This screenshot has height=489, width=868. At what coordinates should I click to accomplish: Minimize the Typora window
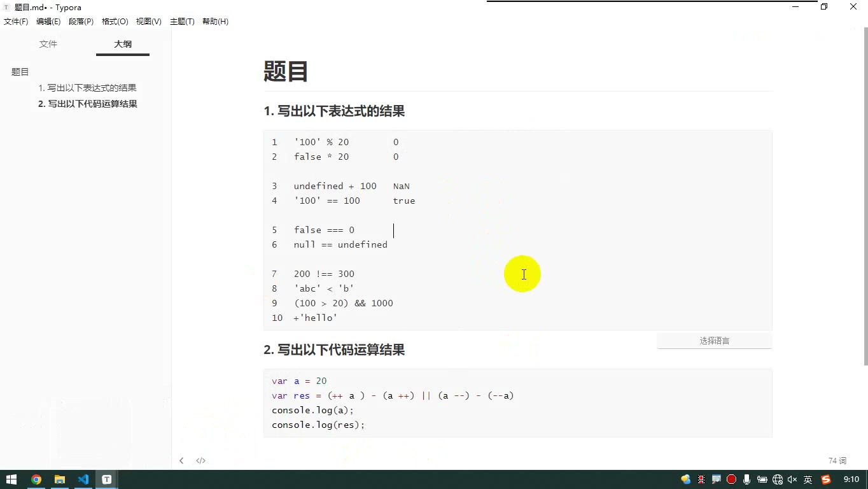(795, 7)
